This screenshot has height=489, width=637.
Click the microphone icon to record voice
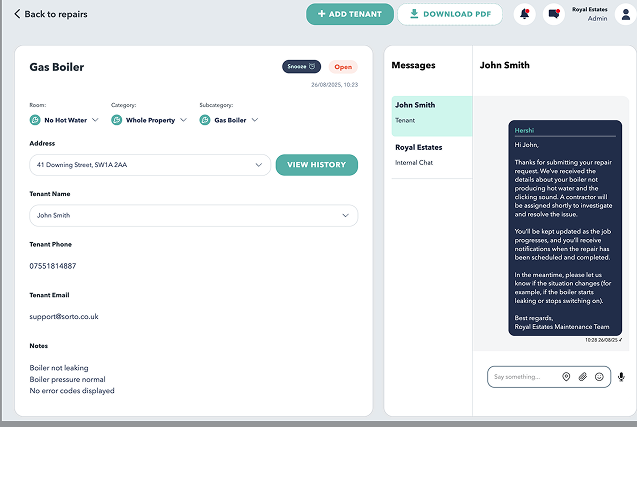[621, 377]
